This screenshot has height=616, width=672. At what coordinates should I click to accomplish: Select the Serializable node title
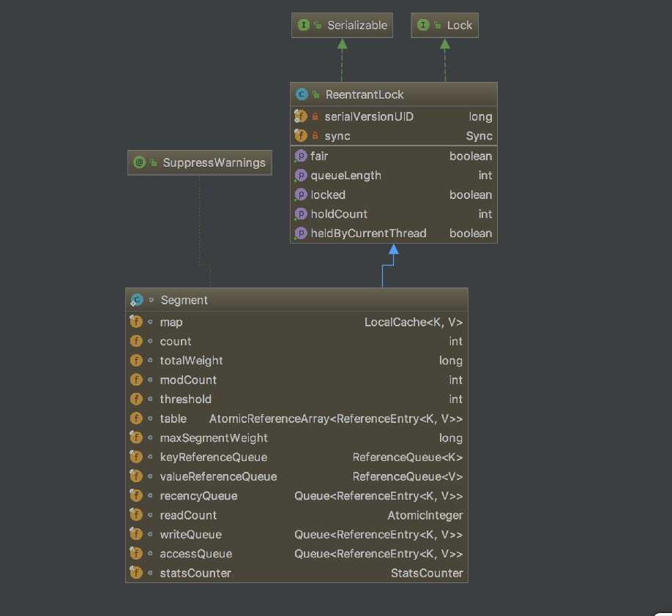coord(357,26)
